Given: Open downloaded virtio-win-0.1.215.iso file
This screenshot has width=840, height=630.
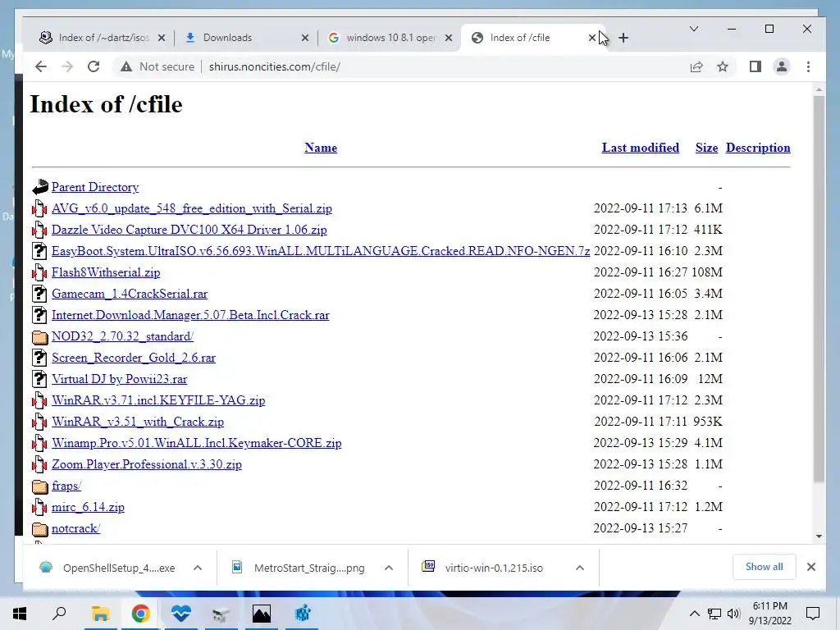Looking at the screenshot, I should pyautogui.click(x=482, y=568).
